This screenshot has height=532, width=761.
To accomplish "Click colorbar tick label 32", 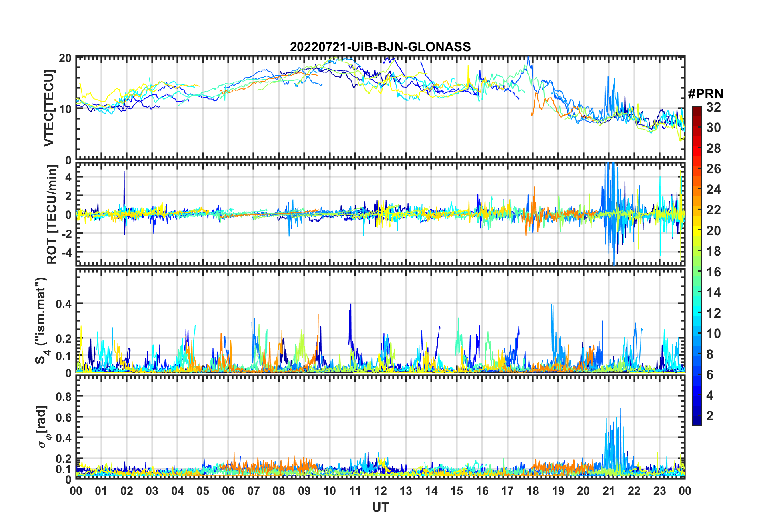I will (713, 107).
